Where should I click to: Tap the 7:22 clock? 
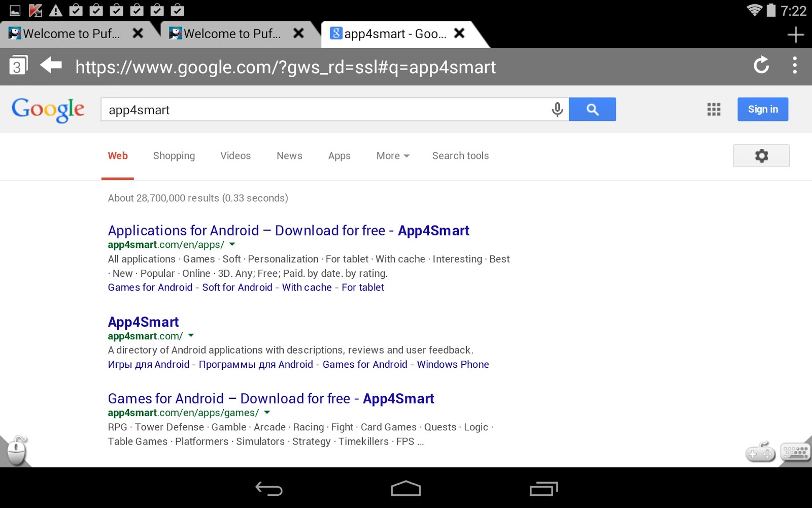(793, 11)
